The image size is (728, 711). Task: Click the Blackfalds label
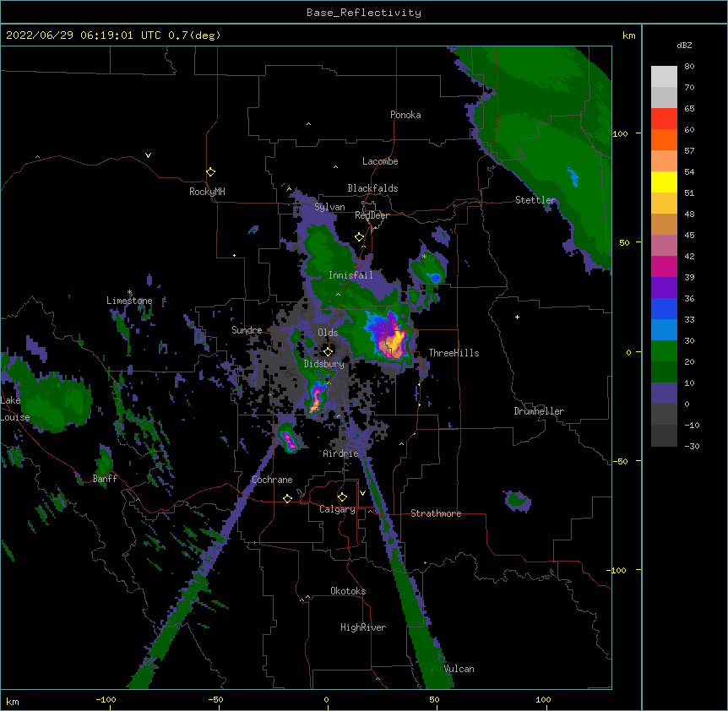(x=372, y=188)
